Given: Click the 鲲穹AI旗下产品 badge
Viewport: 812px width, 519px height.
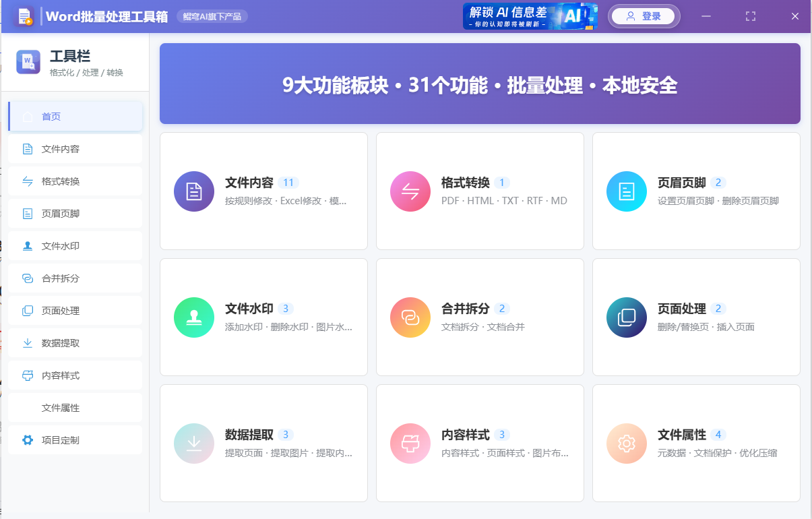Looking at the screenshot, I should pyautogui.click(x=210, y=16).
